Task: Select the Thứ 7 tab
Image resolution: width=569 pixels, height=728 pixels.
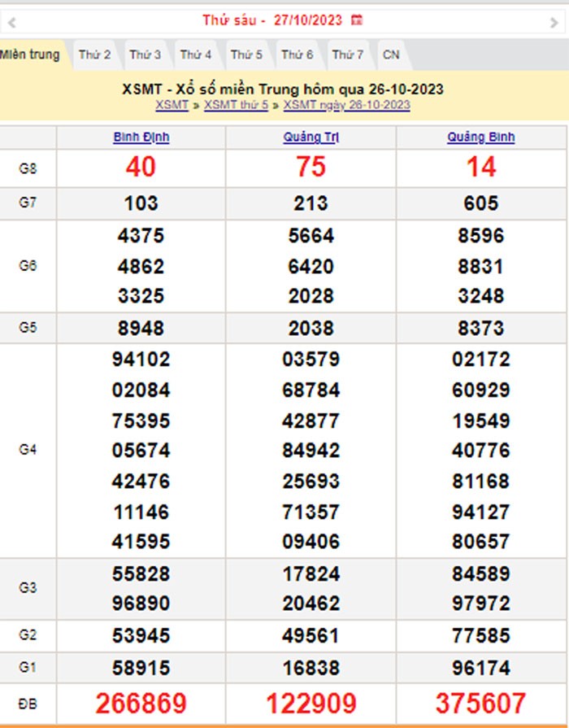Action: 347,54
